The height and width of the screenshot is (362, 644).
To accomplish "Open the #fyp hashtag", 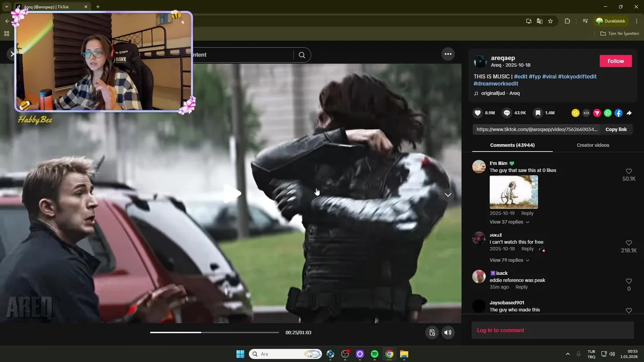I will pos(534,76).
